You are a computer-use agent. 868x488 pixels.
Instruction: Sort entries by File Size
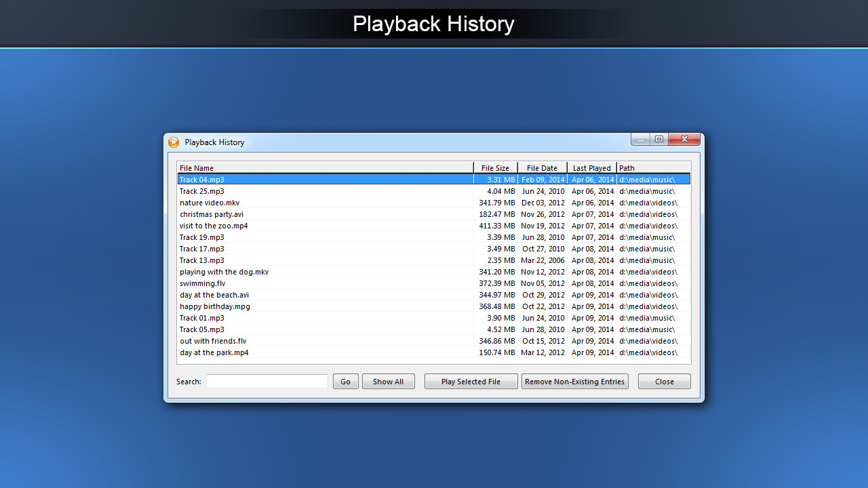pos(496,167)
